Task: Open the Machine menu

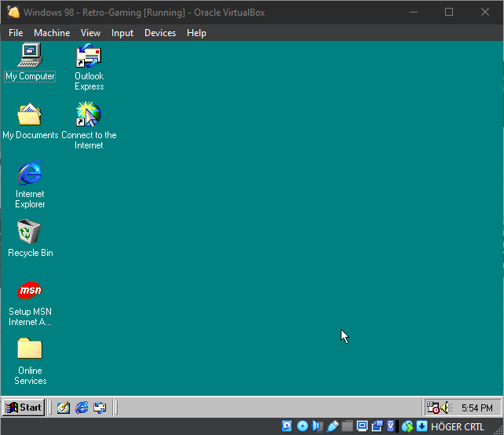Action: (52, 33)
